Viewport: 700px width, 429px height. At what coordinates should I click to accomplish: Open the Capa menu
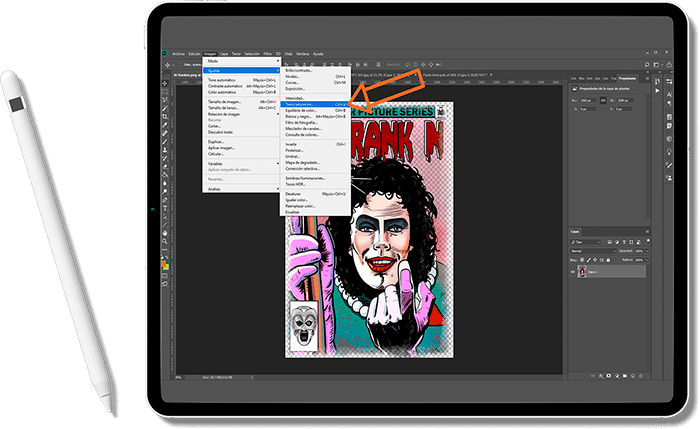click(x=224, y=54)
